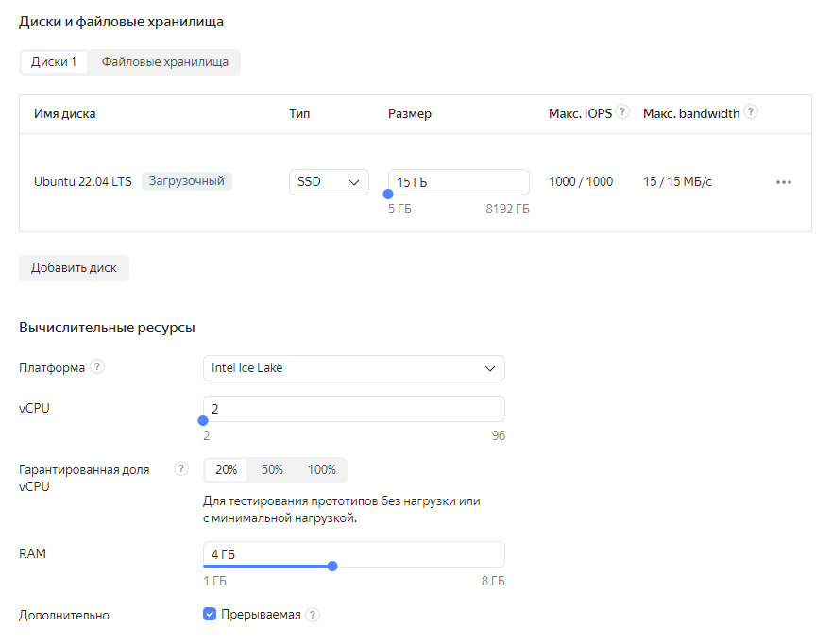Viewport: 832px width, 644px height.
Task: Select 20% guaranteed vCPU share
Action: tap(226, 469)
